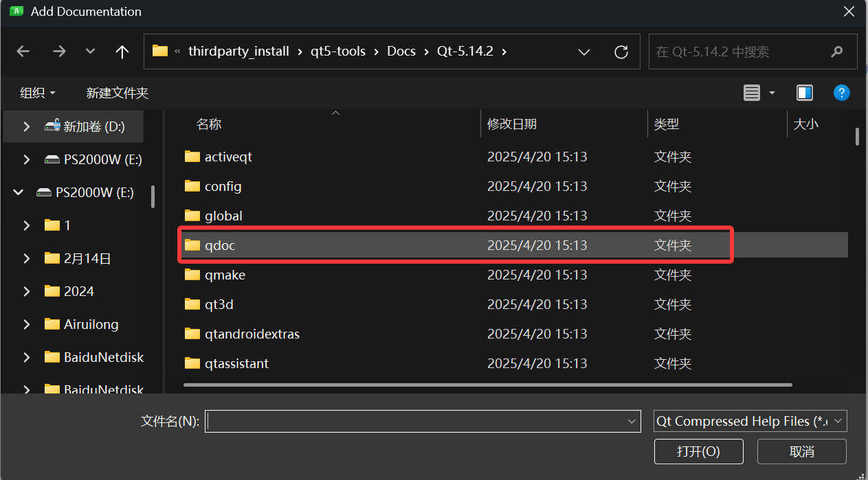Viewport: 868px width, 480px height.
Task: Click the file list vertical scrollbar
Action: pyautogui.click(x=857, y=136)
